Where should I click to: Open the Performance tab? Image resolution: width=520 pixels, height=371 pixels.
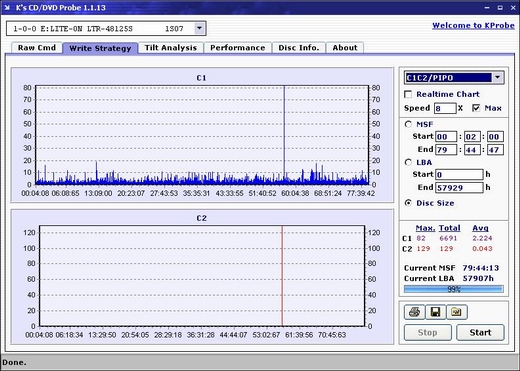pyautogui.click(x=238, y=48)
